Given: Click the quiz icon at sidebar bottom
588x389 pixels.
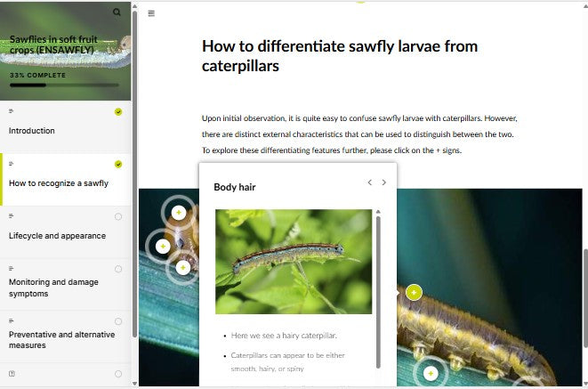Looking at the screenshot, I should pos(12,374).
